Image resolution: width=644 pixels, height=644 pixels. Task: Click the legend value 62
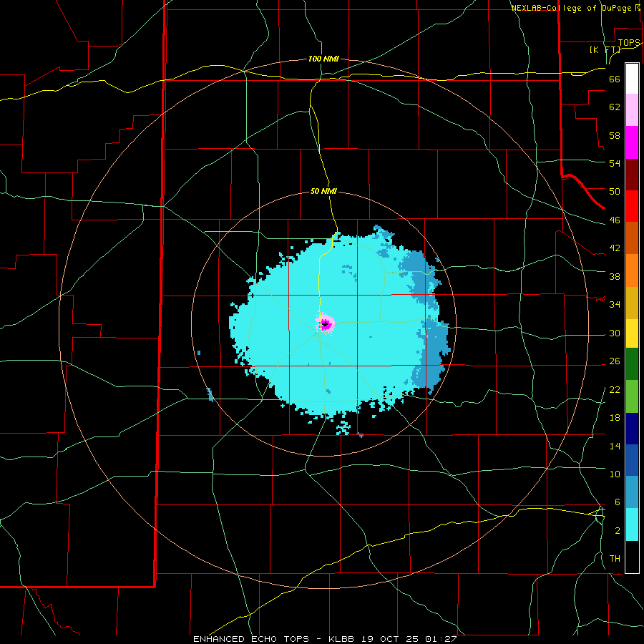pyautogui.click(x=615, y=107)
